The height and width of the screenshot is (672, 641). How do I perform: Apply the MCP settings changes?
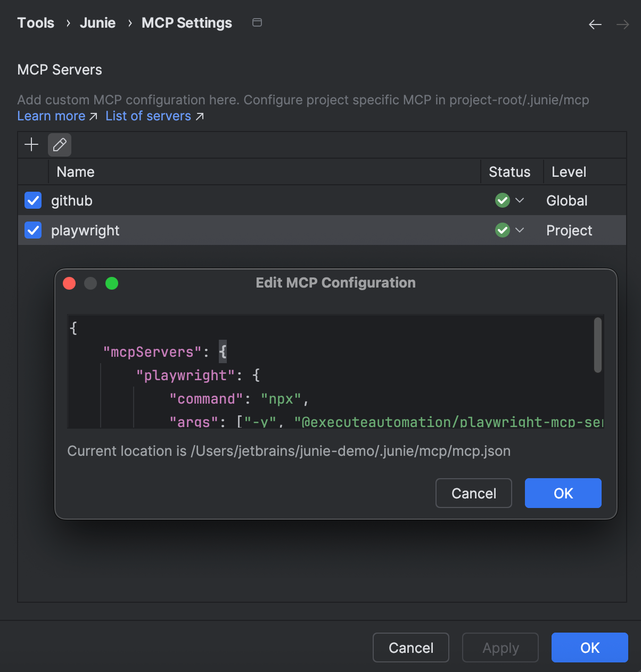click(500, 648)
